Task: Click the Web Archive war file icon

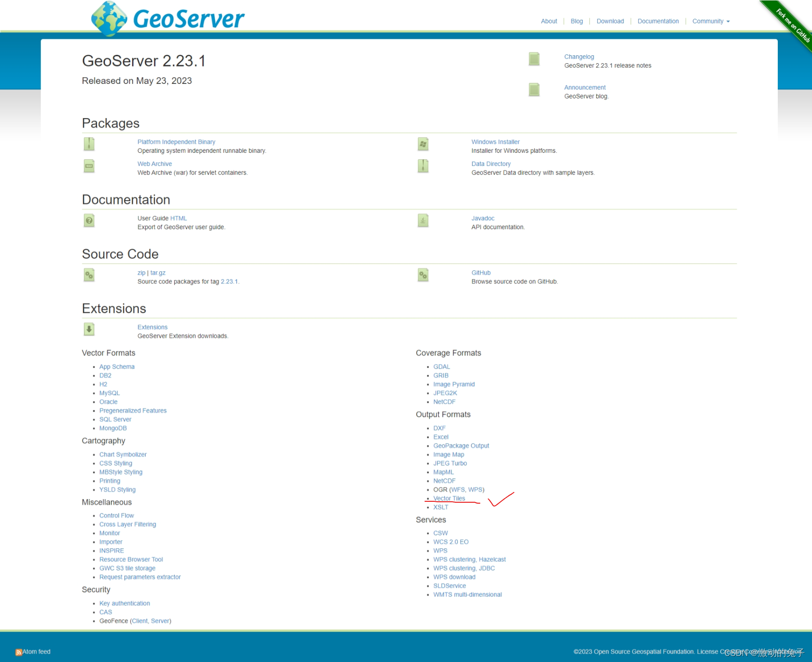Action: [x=89, y=166]
